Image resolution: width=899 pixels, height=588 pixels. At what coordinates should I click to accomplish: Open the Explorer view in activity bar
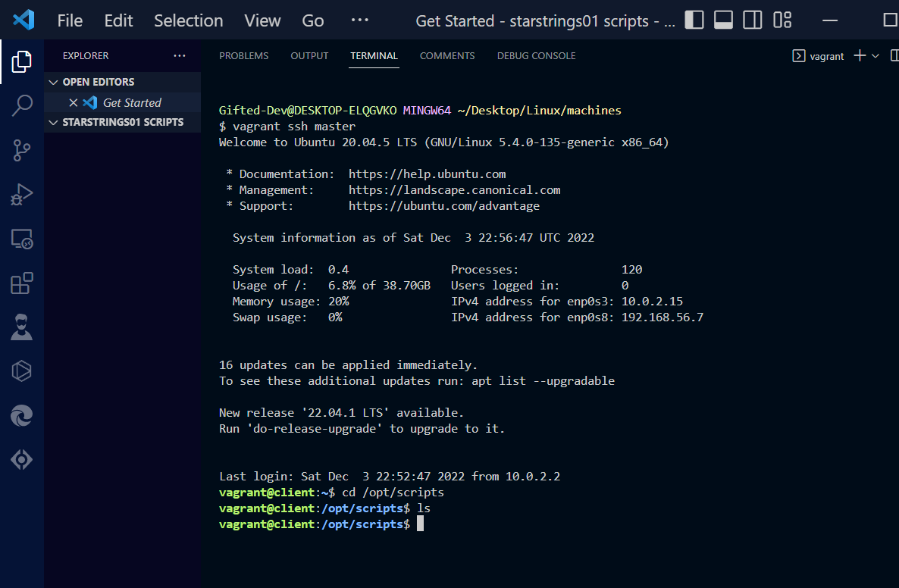[x=22, y=61]
